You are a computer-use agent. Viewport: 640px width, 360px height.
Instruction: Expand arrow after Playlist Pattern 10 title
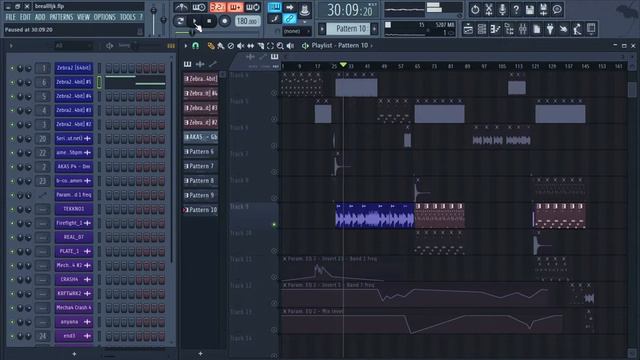pos(371,46)
